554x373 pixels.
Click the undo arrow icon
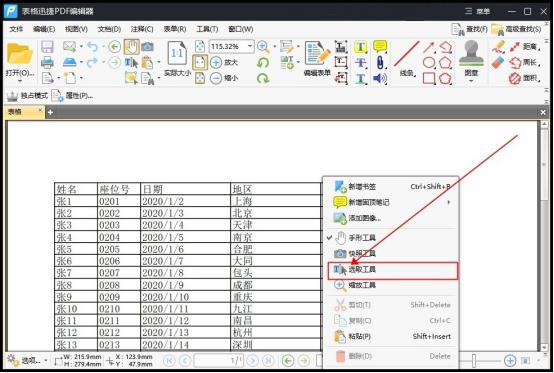(93, 46)
